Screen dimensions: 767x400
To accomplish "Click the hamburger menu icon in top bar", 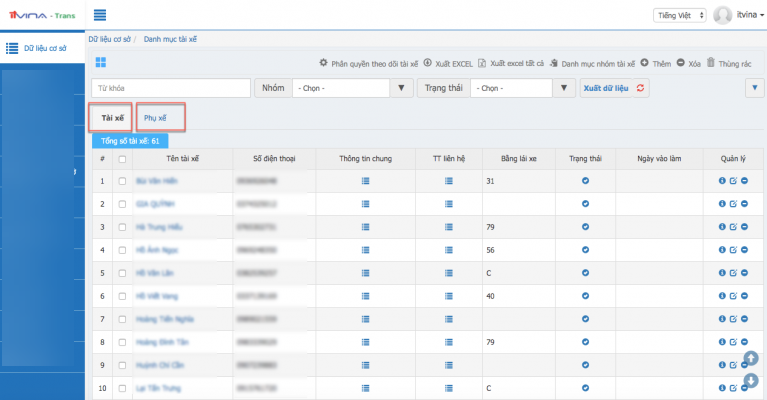I will (100, 15).
